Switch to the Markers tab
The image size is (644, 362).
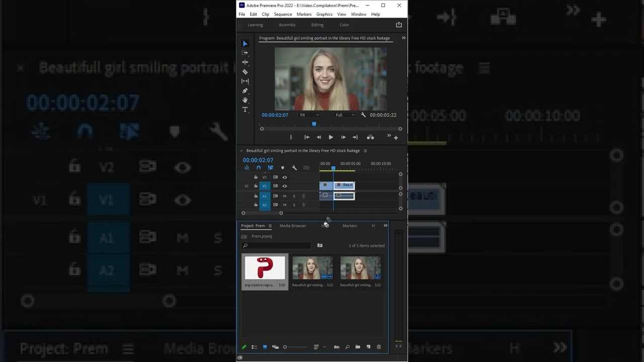point(350,226)
